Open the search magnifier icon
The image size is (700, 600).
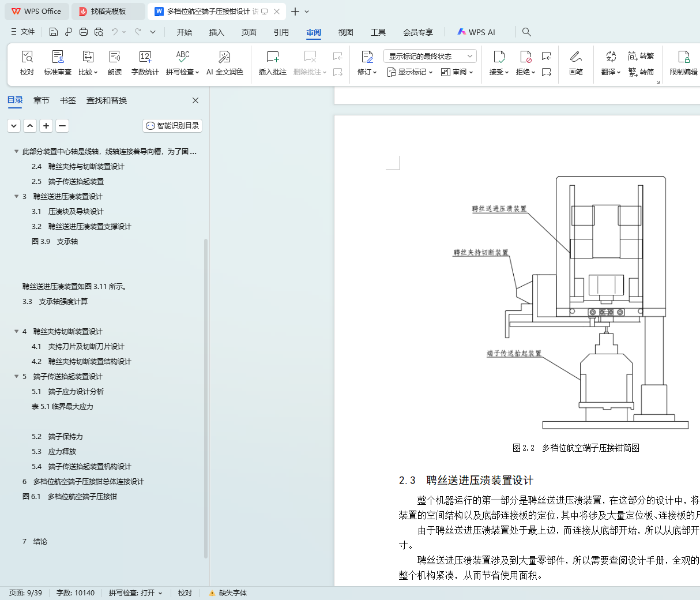pyautogui.click(x=526, y=32)
